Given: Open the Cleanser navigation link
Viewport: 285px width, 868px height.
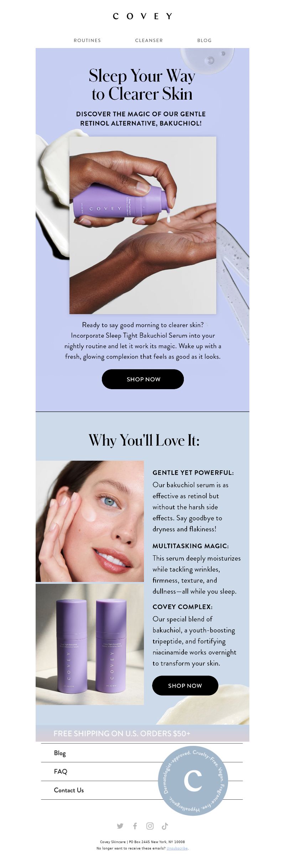Looking at the screenshot, I should (149, 41).
